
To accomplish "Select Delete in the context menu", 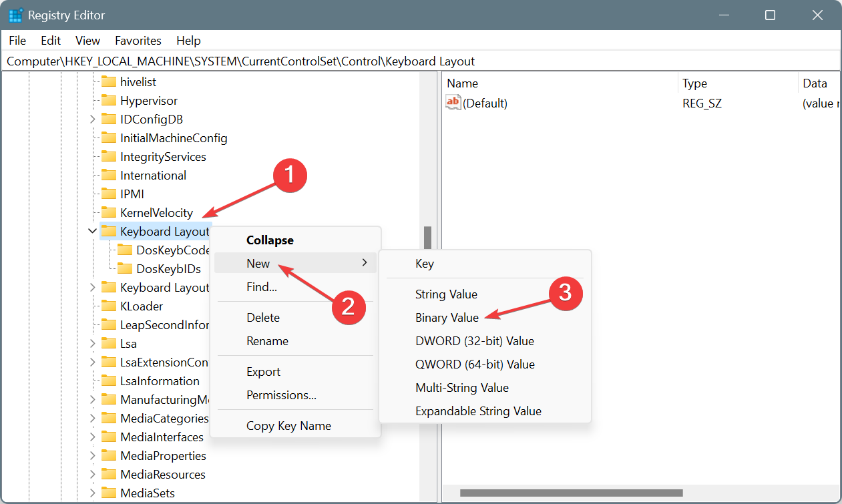I will point(295,318).
